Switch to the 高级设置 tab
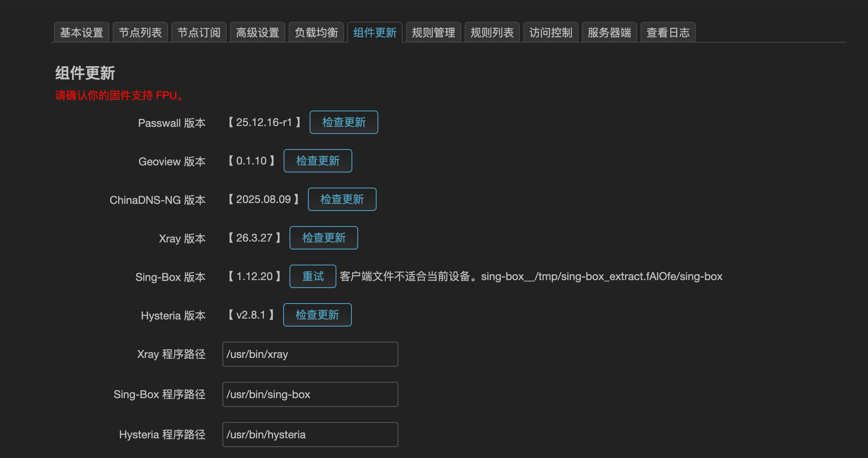 (x=257, y=32)
